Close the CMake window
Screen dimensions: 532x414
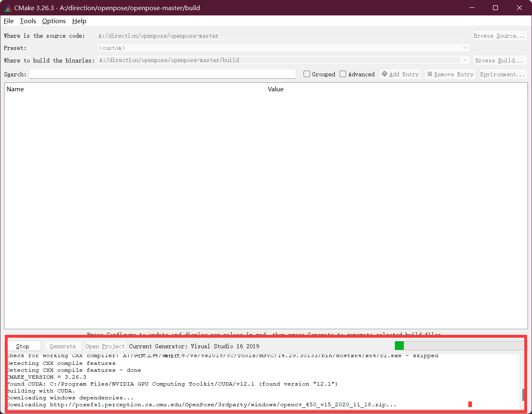pos(519,8)
